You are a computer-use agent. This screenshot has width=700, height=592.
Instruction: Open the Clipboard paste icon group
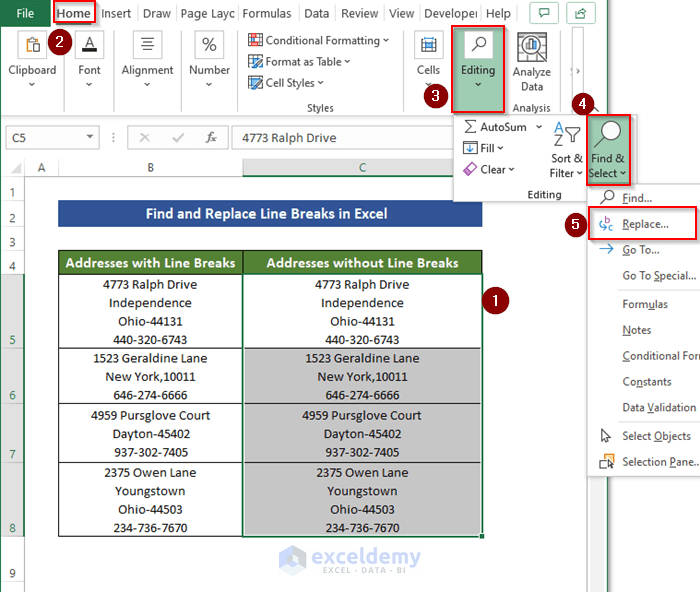click(x=32, y=46)
